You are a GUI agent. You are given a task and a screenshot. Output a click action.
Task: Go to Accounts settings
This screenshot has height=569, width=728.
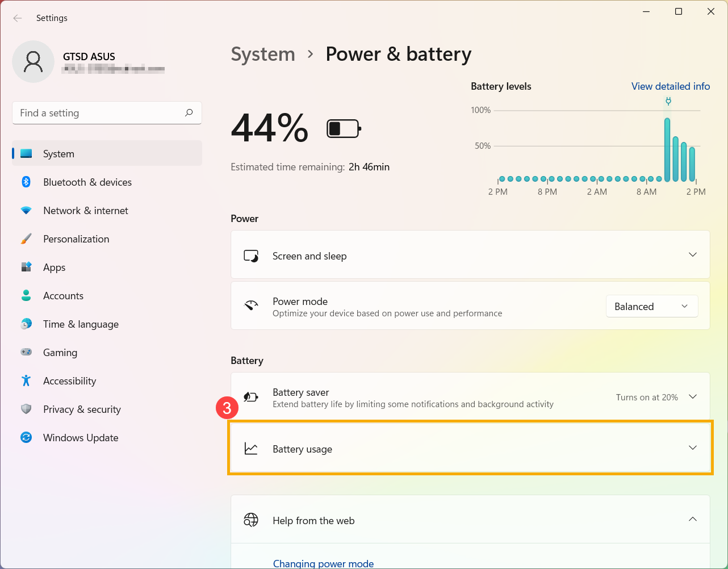107,295
